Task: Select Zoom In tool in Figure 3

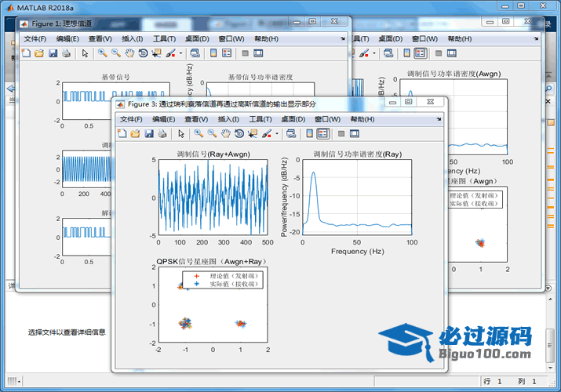Action: coord(199,134)
